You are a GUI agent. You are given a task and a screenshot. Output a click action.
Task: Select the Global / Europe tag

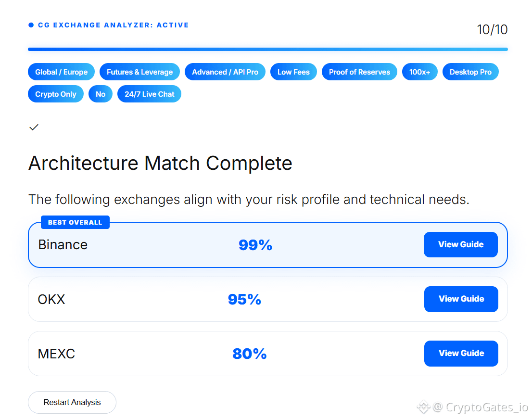(62, 72)
